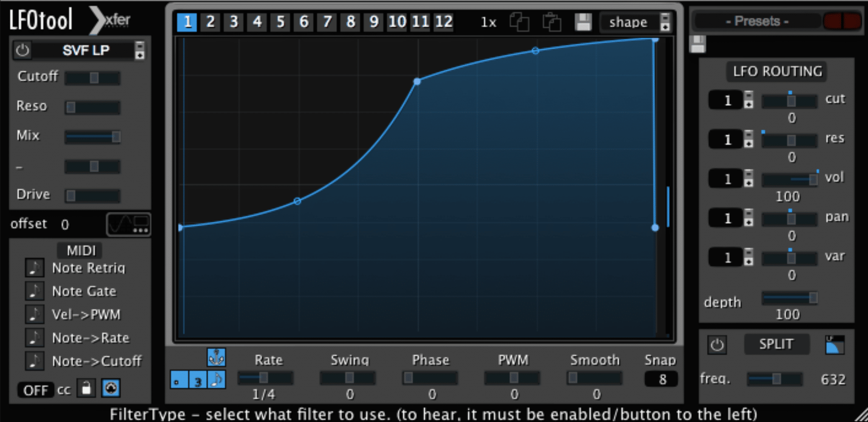Toggle the anchor icon above Rate
Screen dimensions: 868x422
(x=216, y=357)
